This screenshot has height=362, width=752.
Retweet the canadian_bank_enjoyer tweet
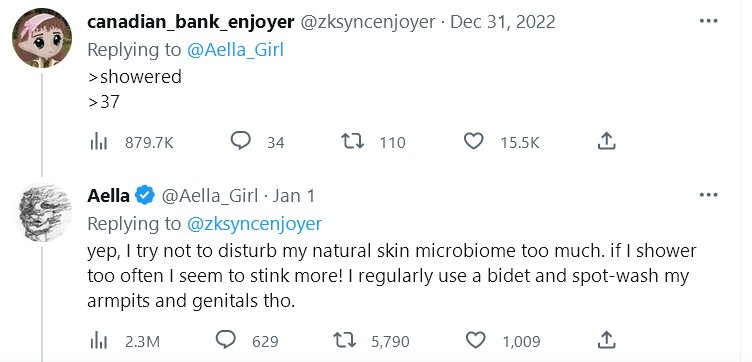tap(352, 142)
